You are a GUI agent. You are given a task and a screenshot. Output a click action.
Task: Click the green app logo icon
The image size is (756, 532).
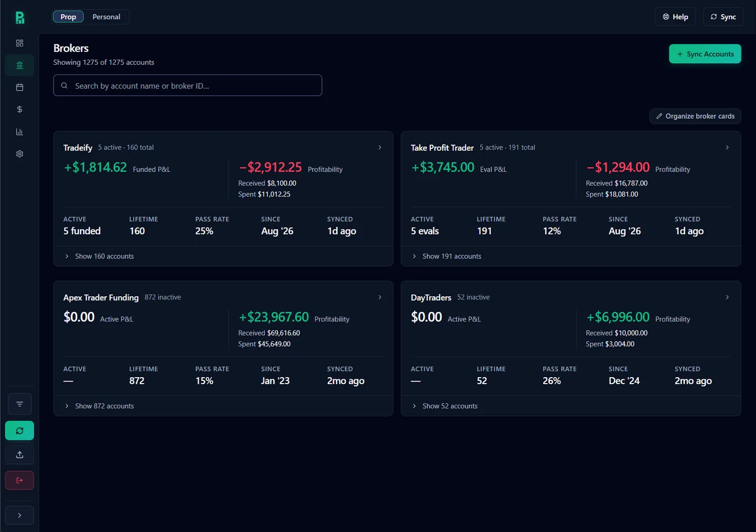(x=19, y=17)
